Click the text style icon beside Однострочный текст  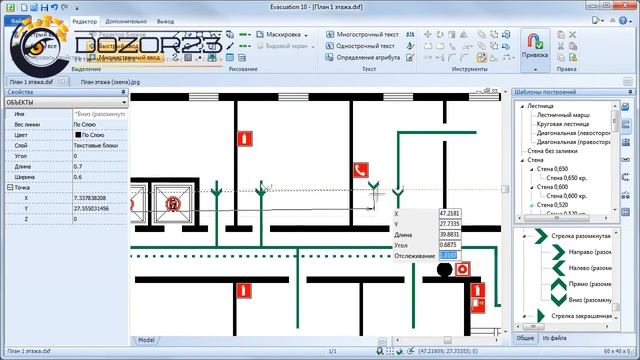coord(410,46)
